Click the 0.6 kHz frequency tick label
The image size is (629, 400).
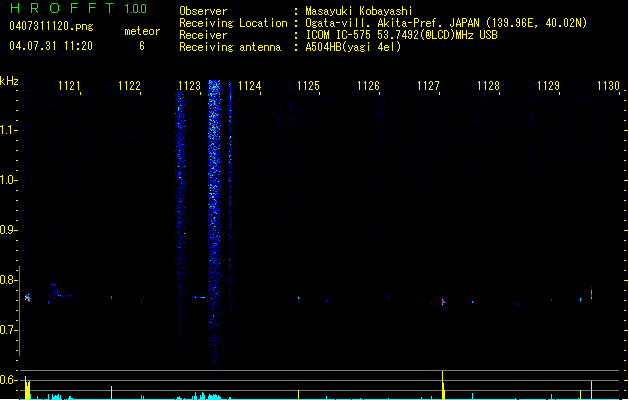(x=7, y=380)
